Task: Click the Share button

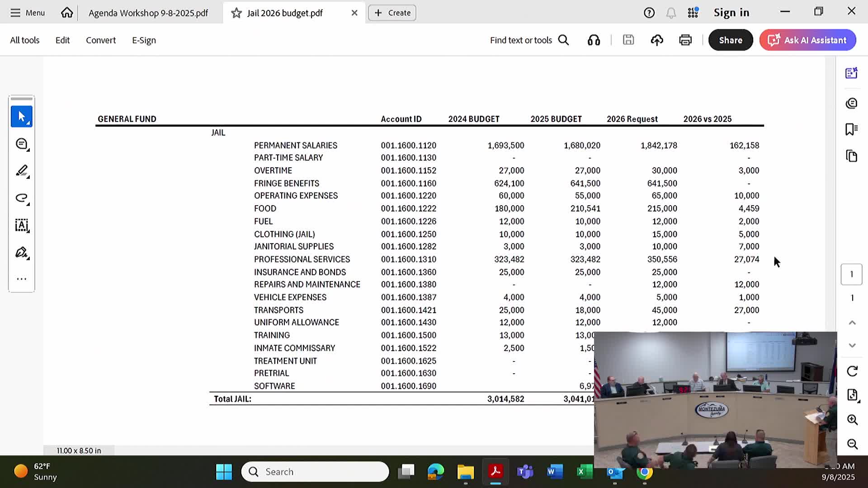Action: coord(730,40)
